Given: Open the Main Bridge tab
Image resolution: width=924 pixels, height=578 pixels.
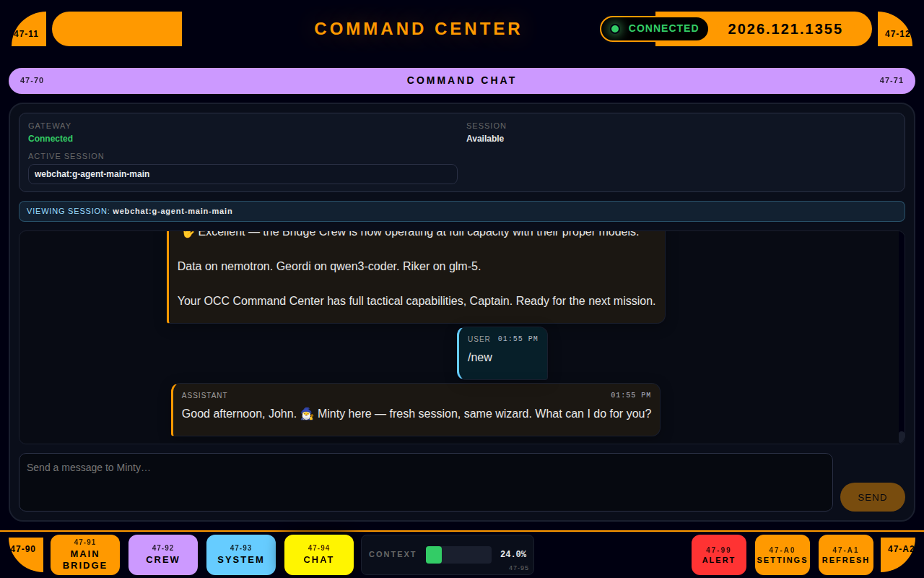Looking at the screenshot, I should (85, 555).
